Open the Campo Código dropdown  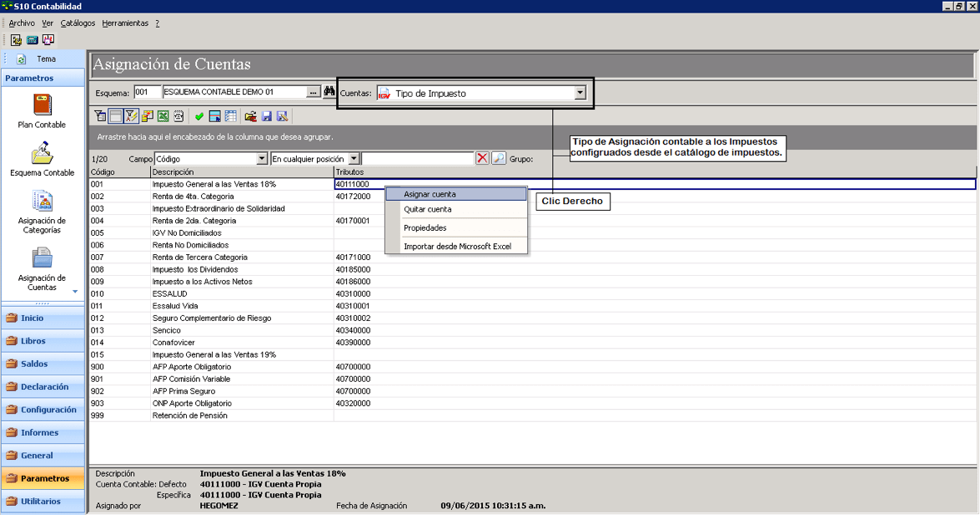pyautogui.click(x=262, y=159)
